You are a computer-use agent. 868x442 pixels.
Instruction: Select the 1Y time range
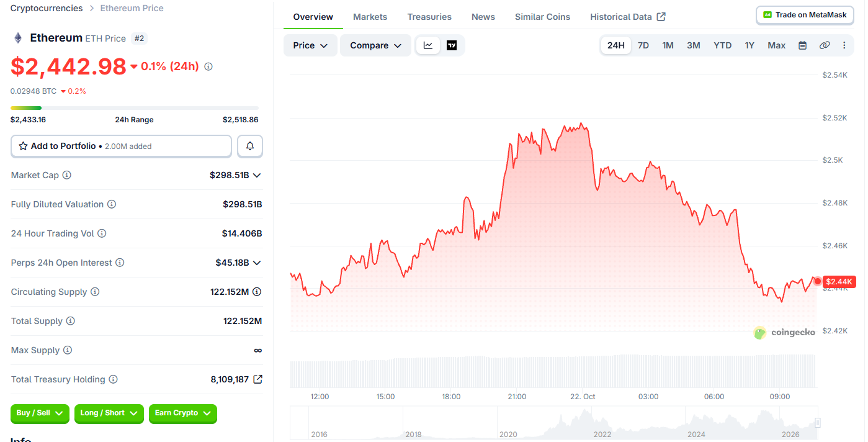click(749, 45)
